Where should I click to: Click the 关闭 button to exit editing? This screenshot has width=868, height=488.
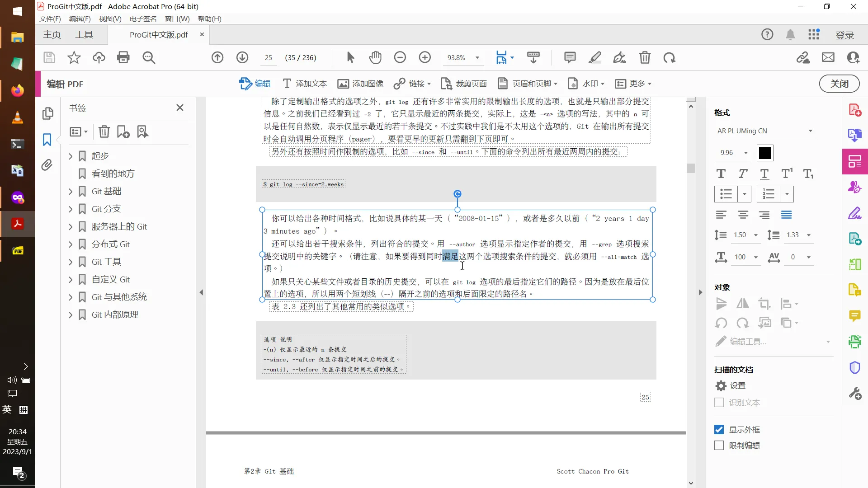point(839,84)
